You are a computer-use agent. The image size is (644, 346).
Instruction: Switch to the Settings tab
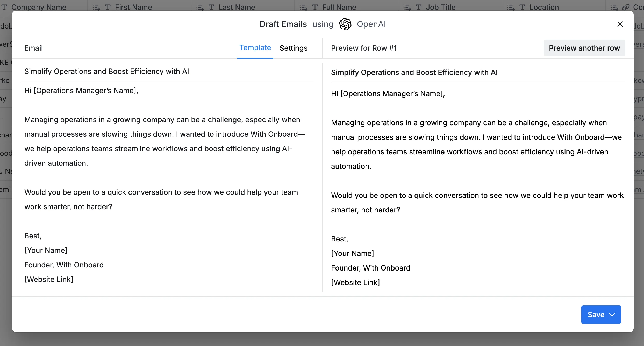click(x=293, y=48)
